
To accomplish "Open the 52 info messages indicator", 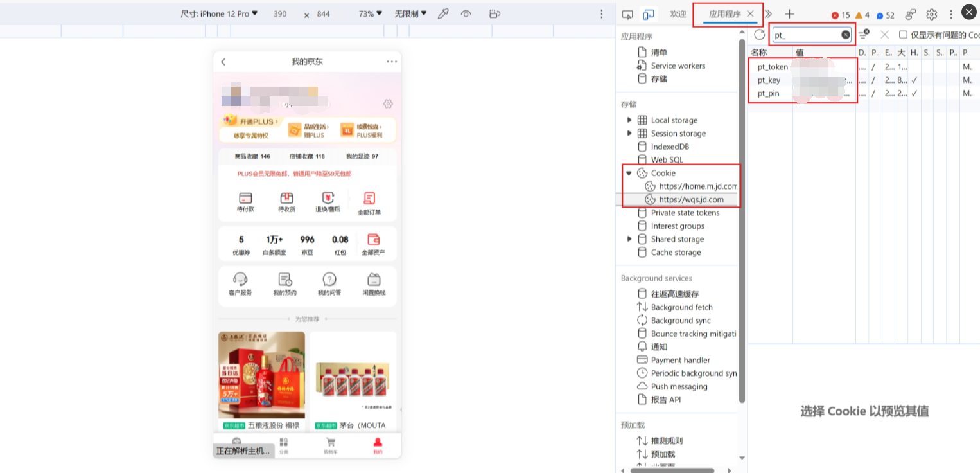I will click(886, 15).
